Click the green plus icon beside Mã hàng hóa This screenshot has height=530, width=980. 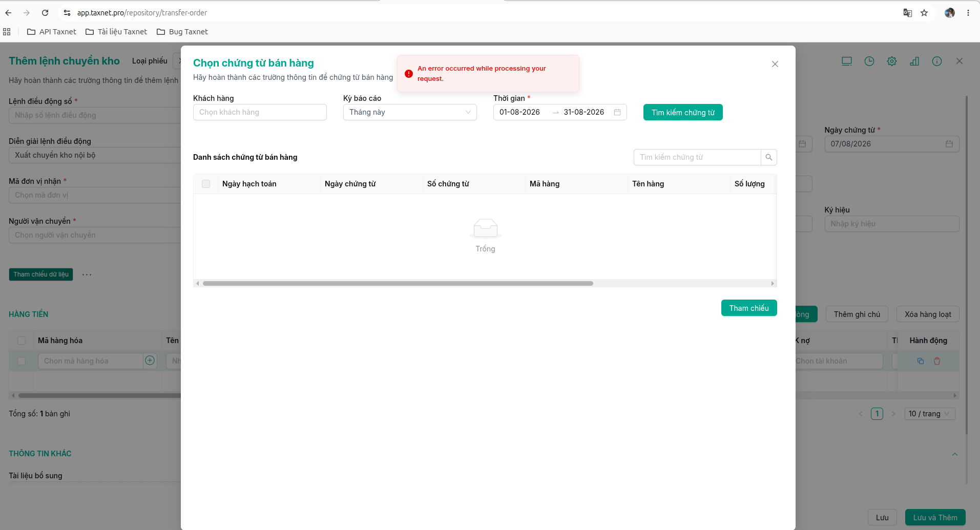pos(150,361)
